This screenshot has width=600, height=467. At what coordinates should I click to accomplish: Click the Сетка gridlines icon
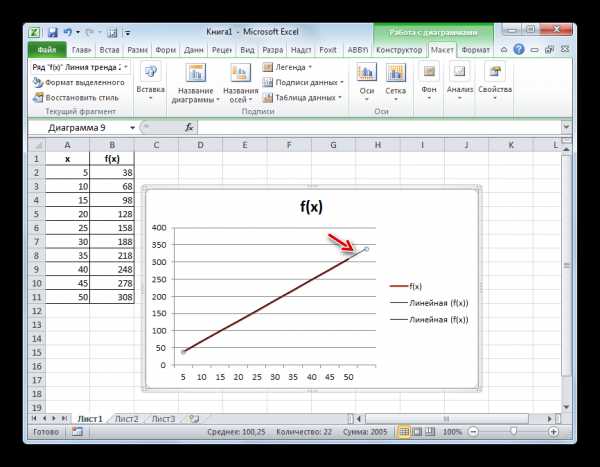coord(395,72)
